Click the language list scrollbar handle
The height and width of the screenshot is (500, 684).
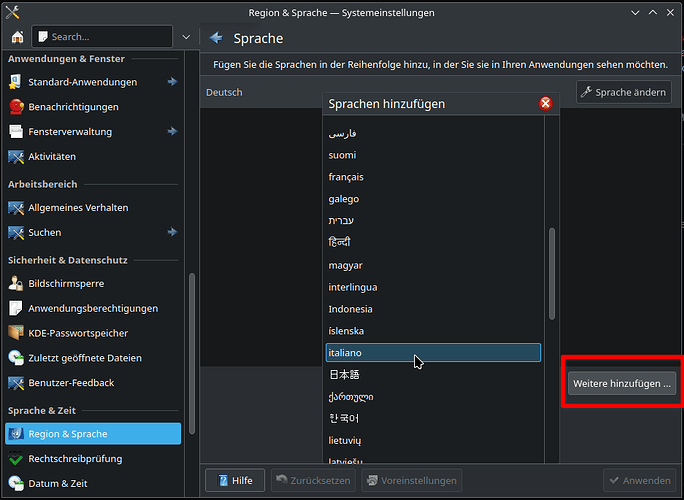coord(552,274)
